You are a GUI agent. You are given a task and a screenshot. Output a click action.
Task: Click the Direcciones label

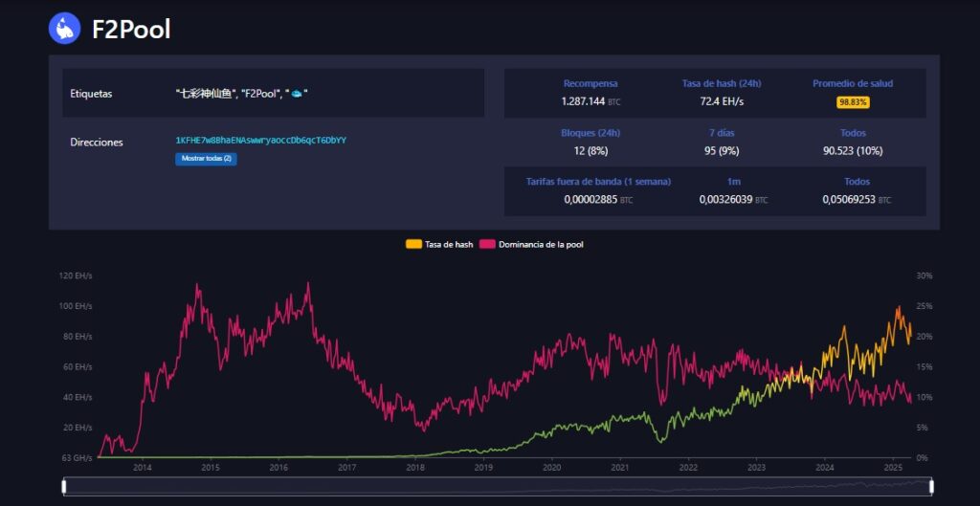point(97,142)
